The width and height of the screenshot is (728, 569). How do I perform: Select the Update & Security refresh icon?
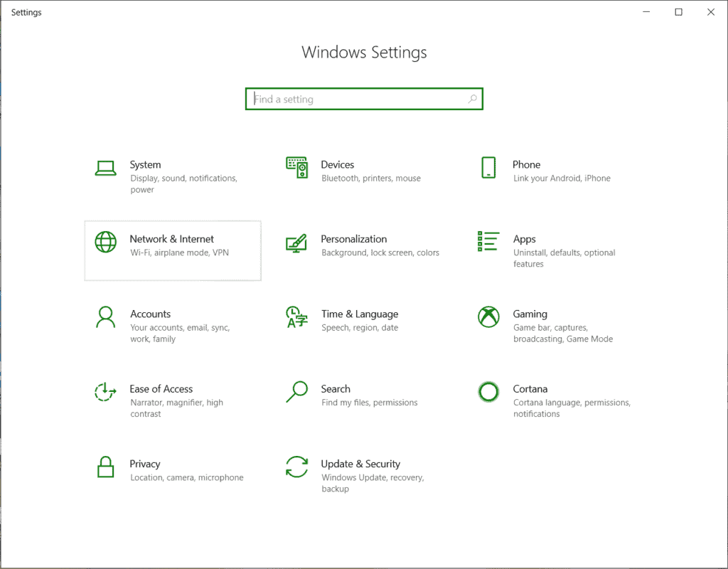click(x=296, y=467)
